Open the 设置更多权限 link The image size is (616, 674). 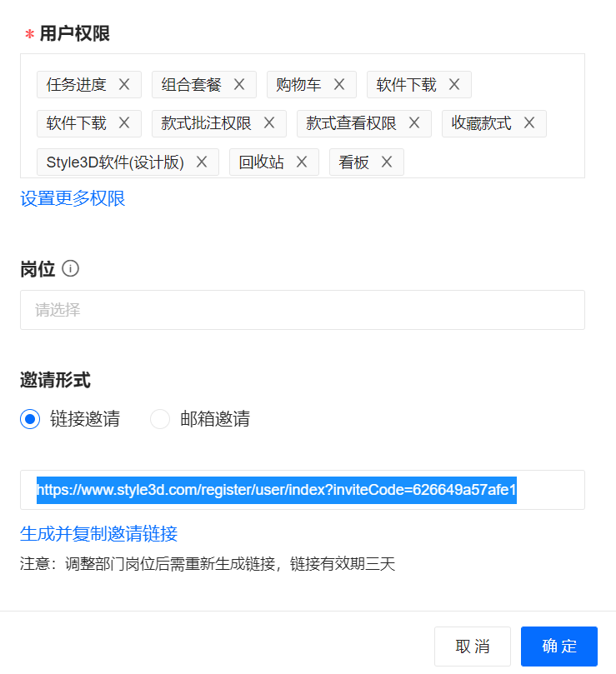pyautogui.click(x=73, y=199)
